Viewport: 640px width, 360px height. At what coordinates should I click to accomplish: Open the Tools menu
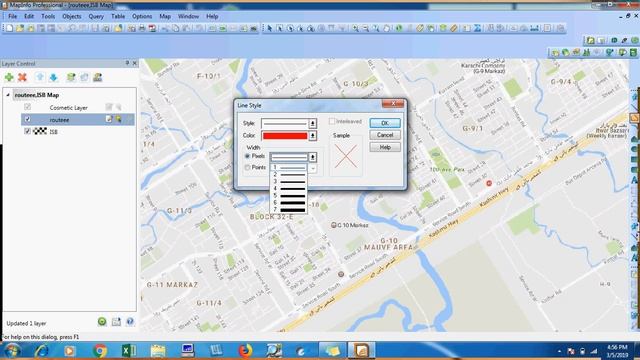48,16
